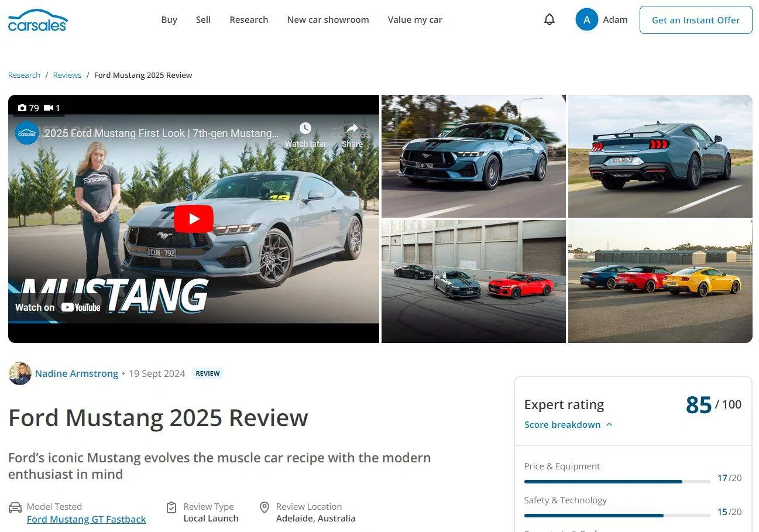The height and width of the screenshot is (532, 759).
Task: Open Value my car menu
Action: pos(415,20)
